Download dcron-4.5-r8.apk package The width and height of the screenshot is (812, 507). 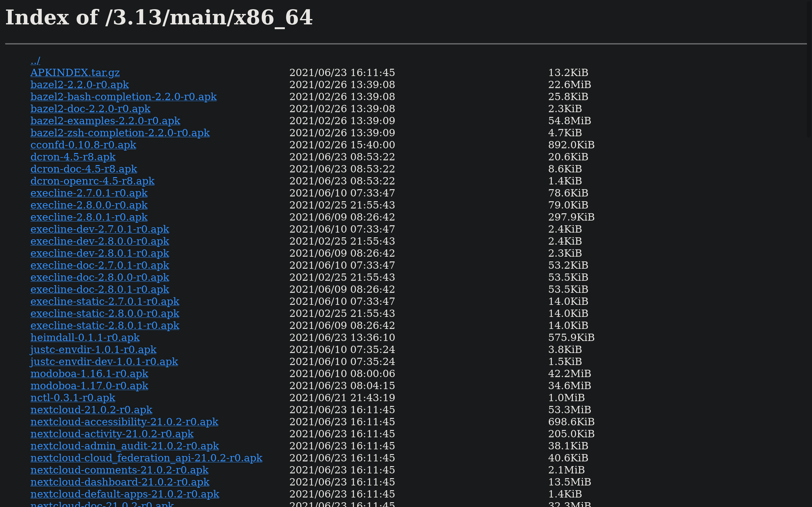tap(73, 157)
